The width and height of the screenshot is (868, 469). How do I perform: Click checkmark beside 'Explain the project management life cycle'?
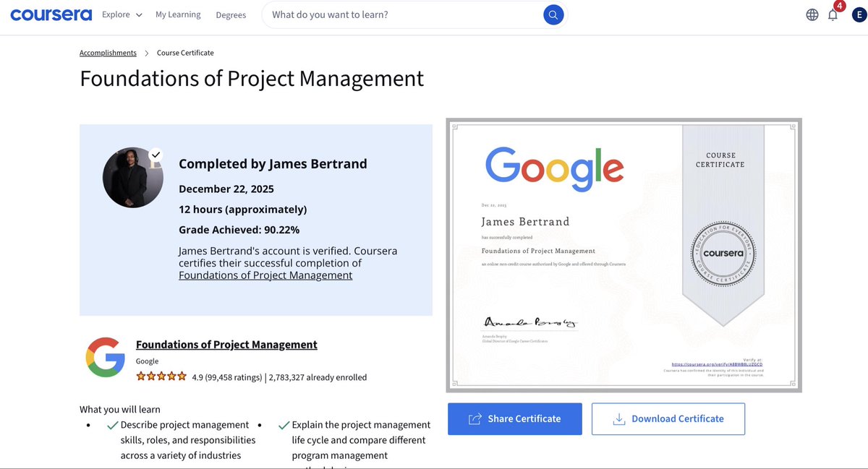click(x=284, y=426)
